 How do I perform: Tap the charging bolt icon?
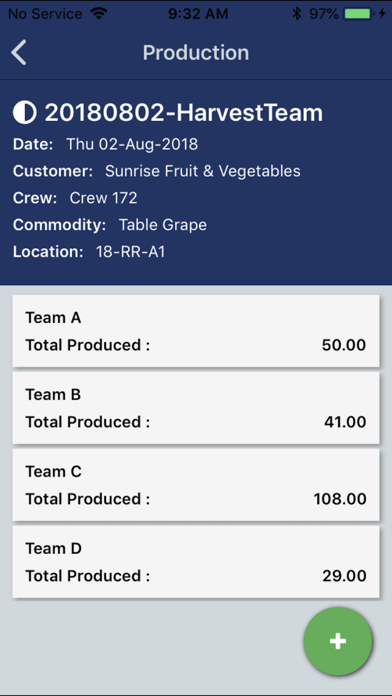[382, 13]
